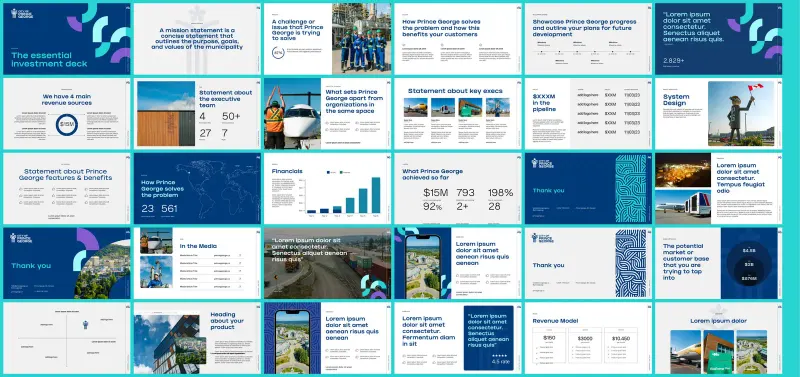
Task: Select the quadrant axis chart slide
Action: point(67,338)
